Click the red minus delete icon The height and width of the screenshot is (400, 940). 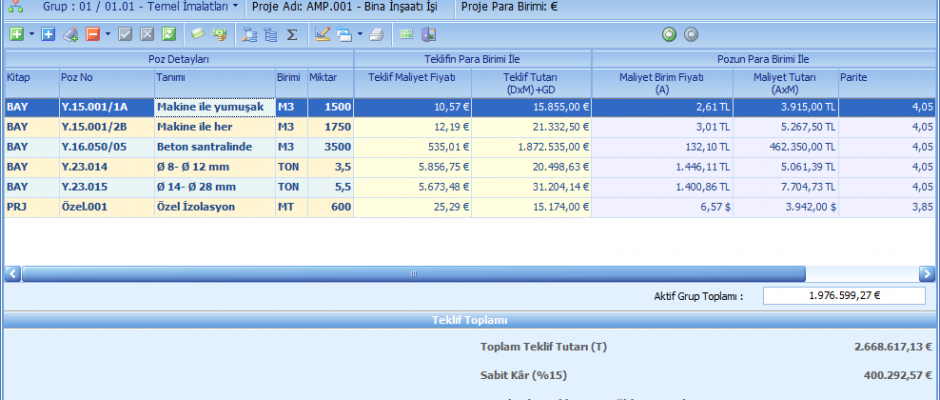pyautogui.click(x=92, y=34)
